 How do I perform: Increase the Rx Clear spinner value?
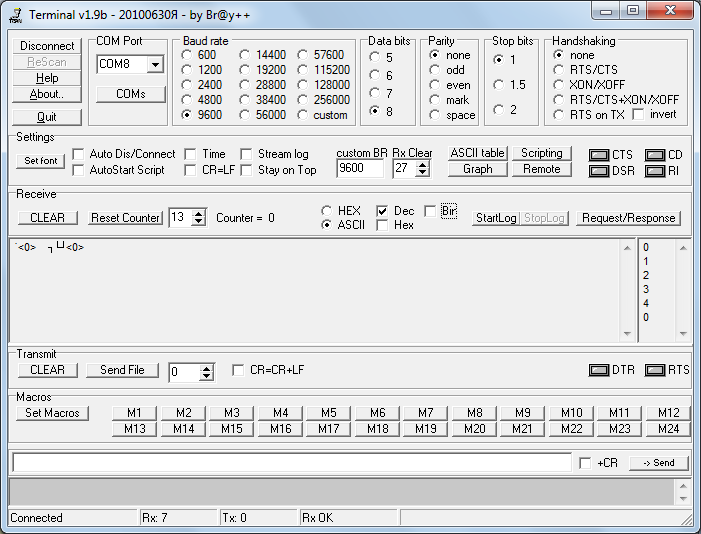pyautogui.click(x=423, y=164)
